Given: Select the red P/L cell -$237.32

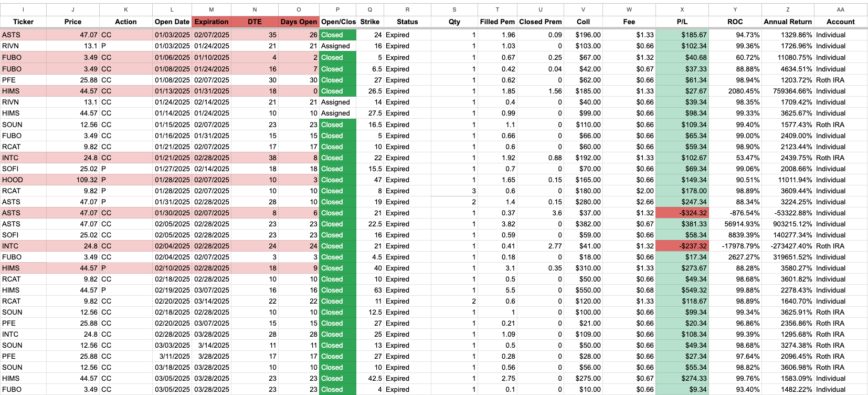Looking at the screenshot, I should (682, 246).
